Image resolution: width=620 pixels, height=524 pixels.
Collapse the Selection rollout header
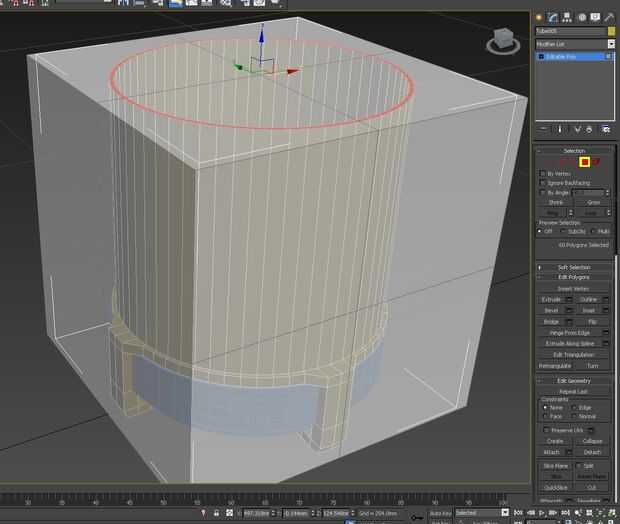[x=574, y=151]
